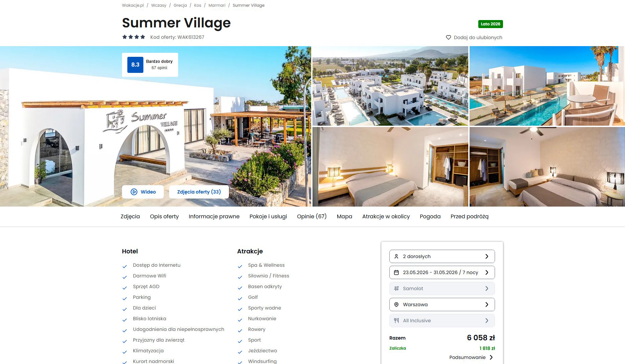Open the aerial resort view thumbnail
This screenshot has height=364, width=625.
390,86
